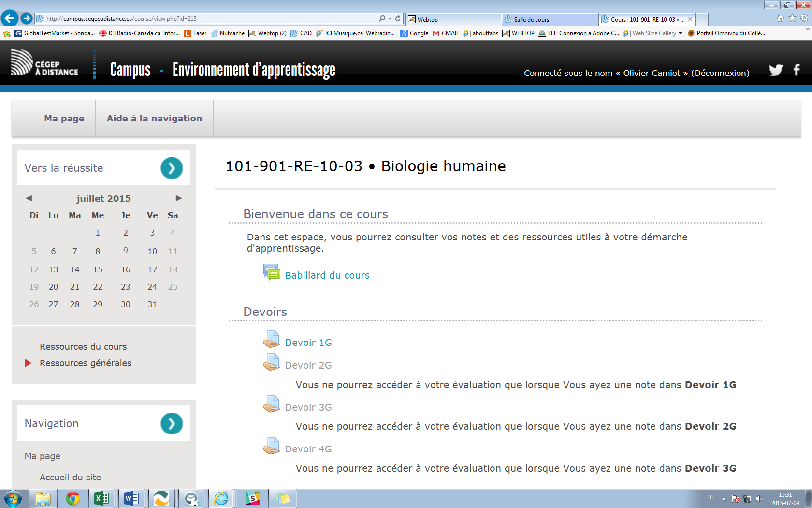
Task: Click the Twitter bird icon in header
Action: pos(776,70)
